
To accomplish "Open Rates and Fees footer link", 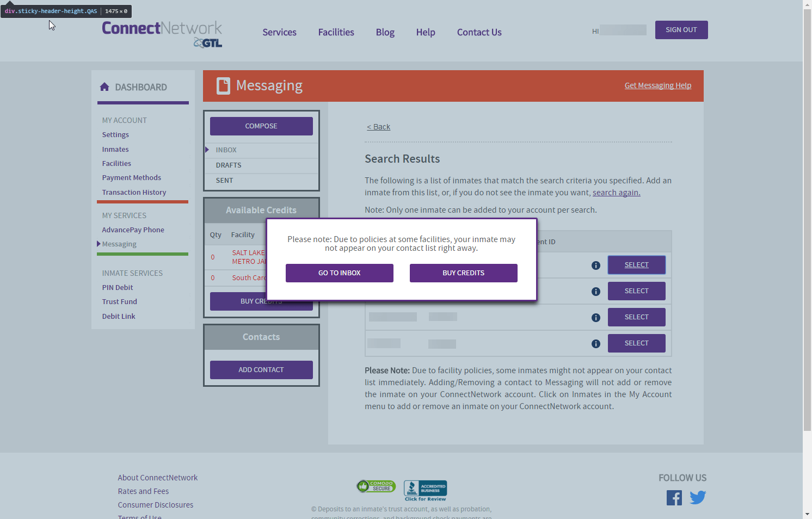I will (144, 491).
